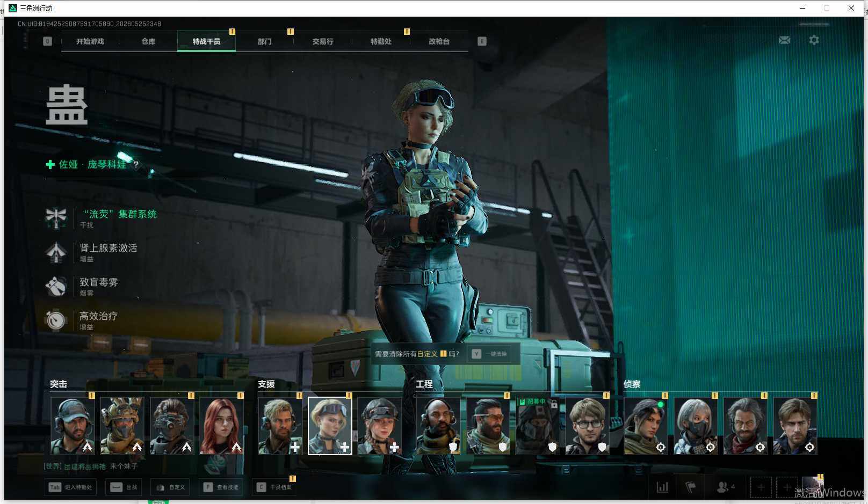Click the Q previous-tab key icon
868x504 pixels.
point(47,41)
